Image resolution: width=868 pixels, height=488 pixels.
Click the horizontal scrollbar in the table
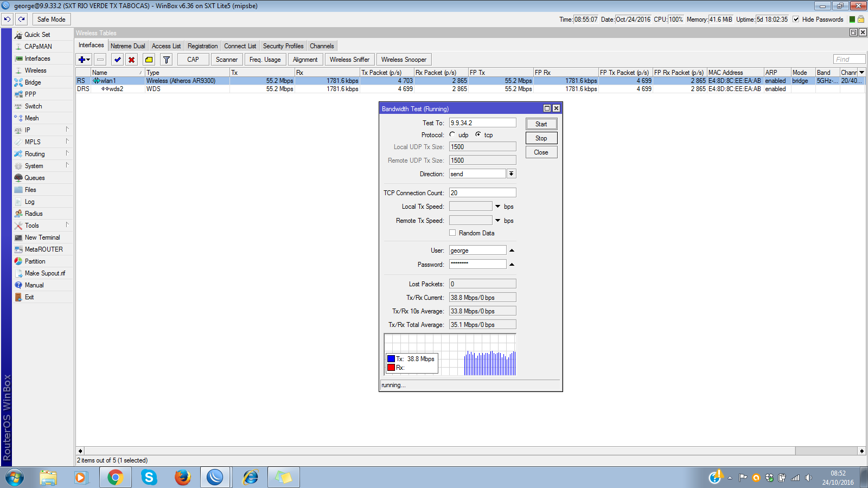[x=434, y=451]
